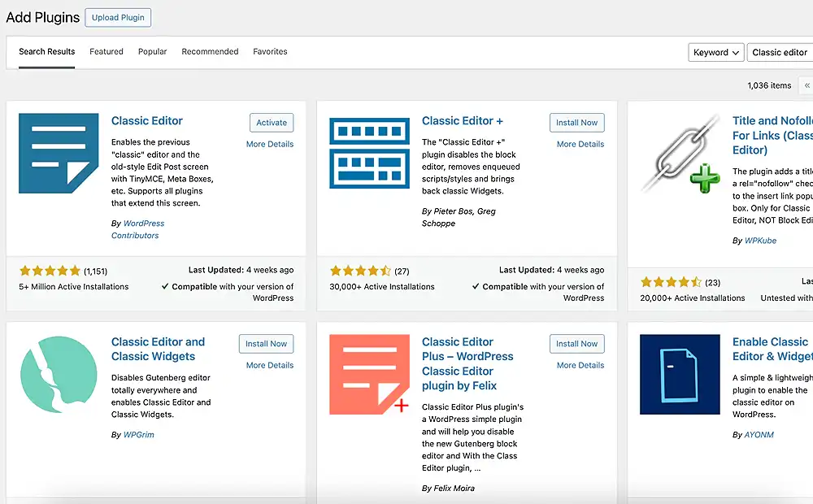The width and height of the screenshot is (813, 504).
Task: Click the star rating with 23 reviews
Action: pyautogui.click(x=671, y=282)
